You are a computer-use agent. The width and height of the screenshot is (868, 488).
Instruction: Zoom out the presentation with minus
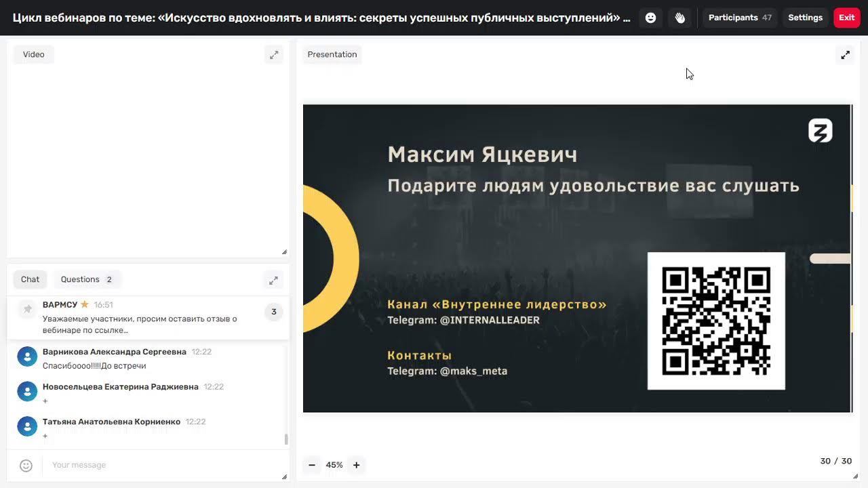(x=312, y=465)
